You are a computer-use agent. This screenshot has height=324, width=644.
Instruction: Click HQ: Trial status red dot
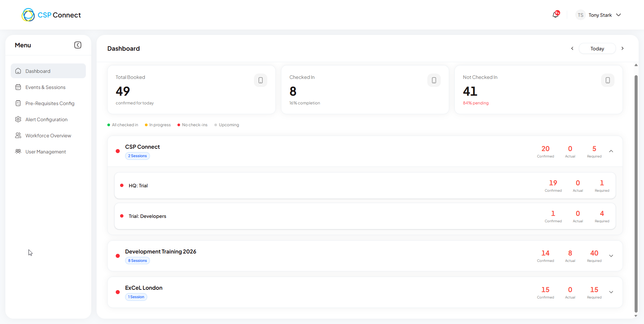(x=122, y=185)
